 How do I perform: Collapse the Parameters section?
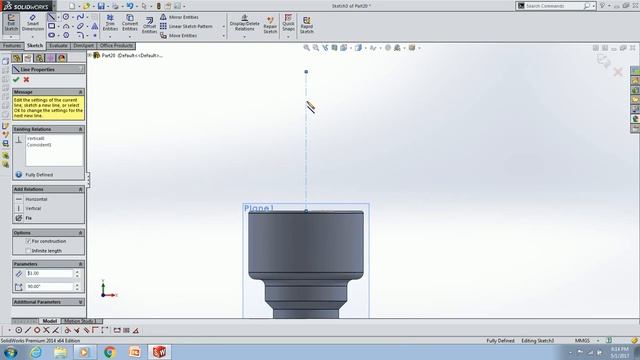click(80, 264)
